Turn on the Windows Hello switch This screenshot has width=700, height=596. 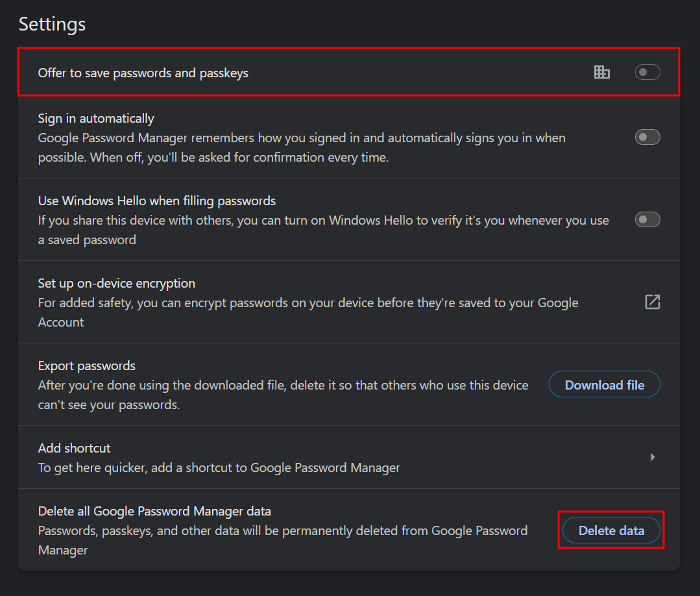point(647,219)
